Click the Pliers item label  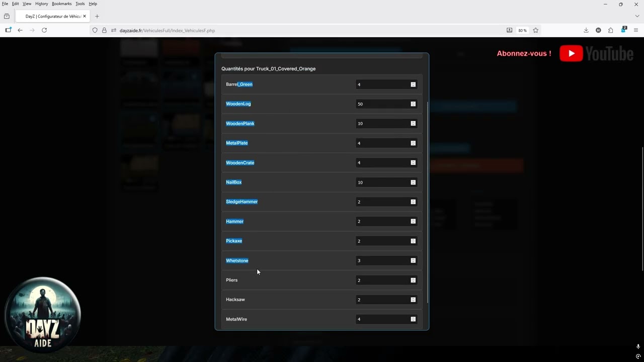click(x=231, y=280)
